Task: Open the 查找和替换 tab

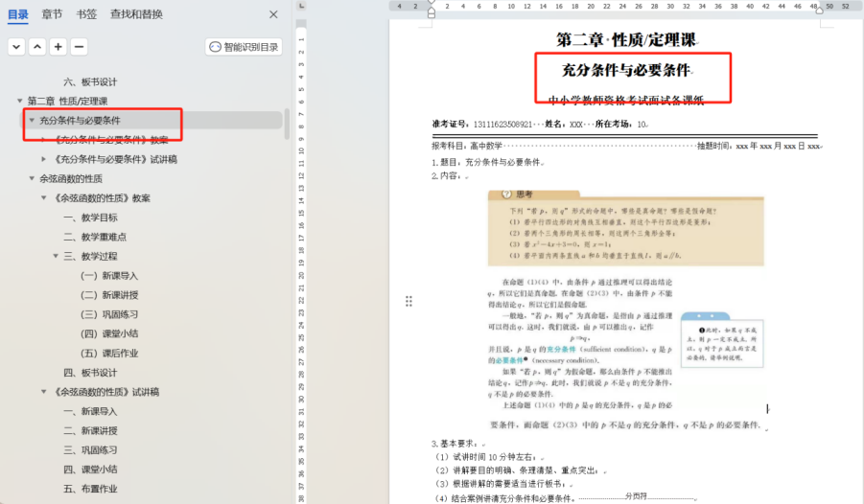Action: click(136, 14)
